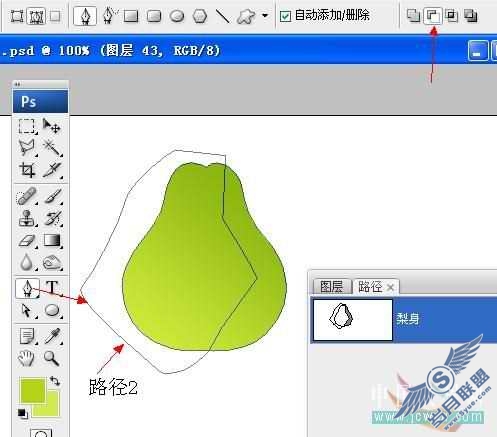
Task: Swap foreground and background colors
Action: click(55, 381)
